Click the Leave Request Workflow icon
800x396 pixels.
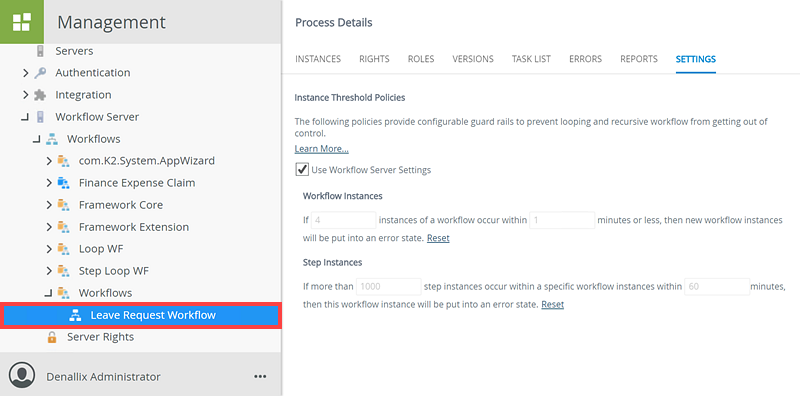point(75,315)
